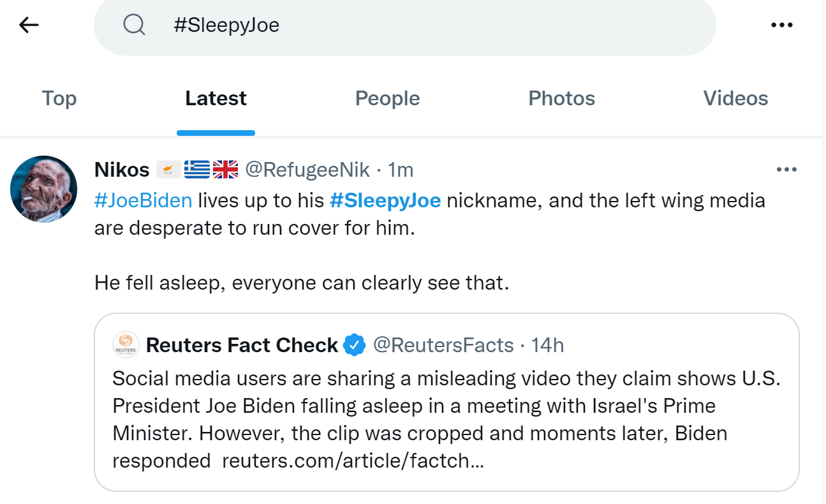Click the back arrow icon
Image resolution: width=826 pixels, height=504 pixels.
[29, 25]
